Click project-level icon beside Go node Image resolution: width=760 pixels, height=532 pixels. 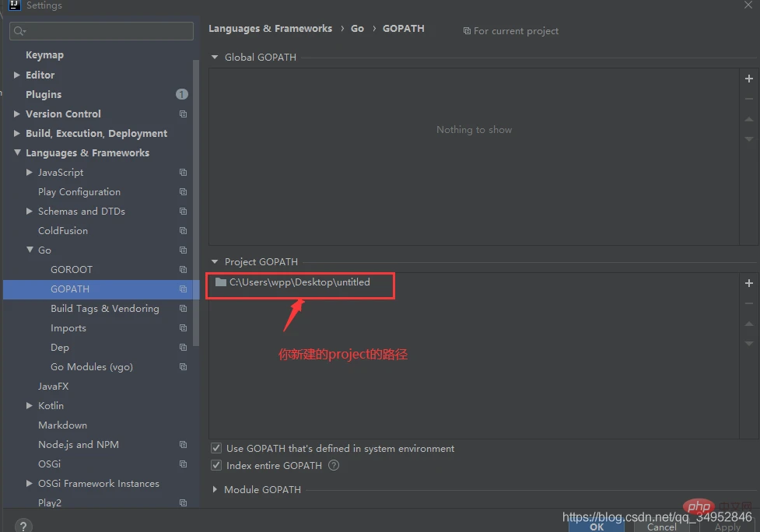(184, 250)
